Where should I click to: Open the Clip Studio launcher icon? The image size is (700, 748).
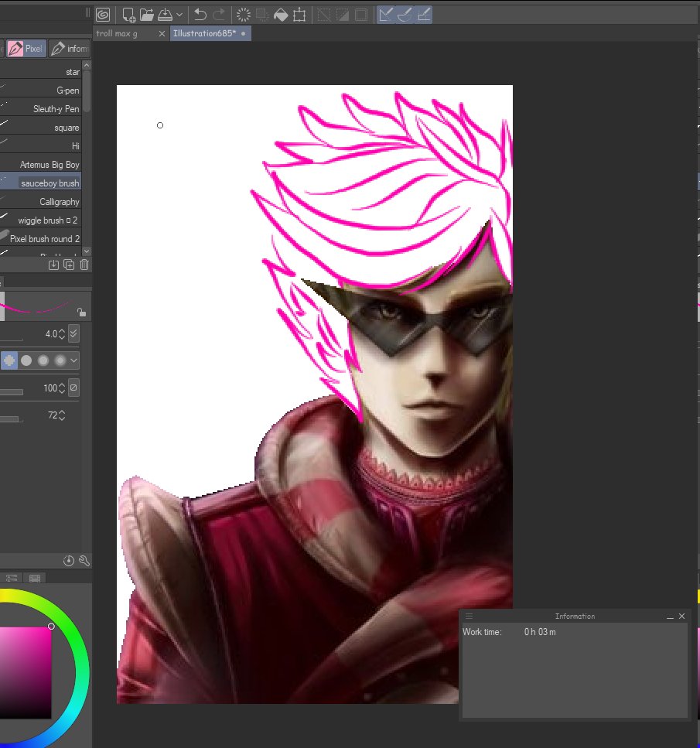coord(103,15)
